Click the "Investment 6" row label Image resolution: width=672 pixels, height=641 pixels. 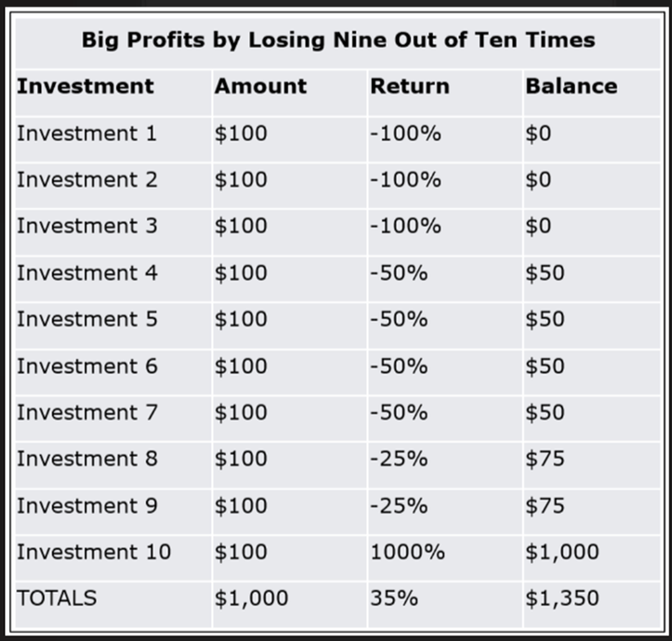(x=87, y=366)
